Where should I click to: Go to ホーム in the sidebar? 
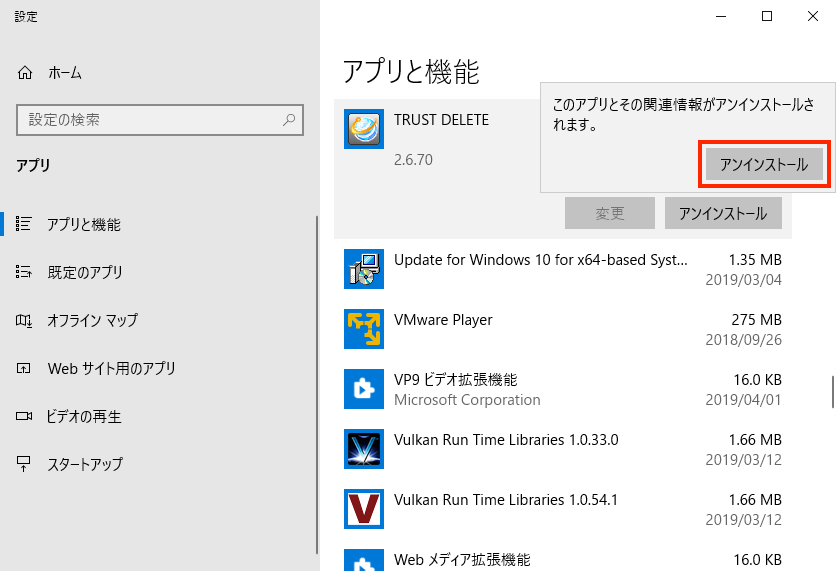click(x=64, y=73)
